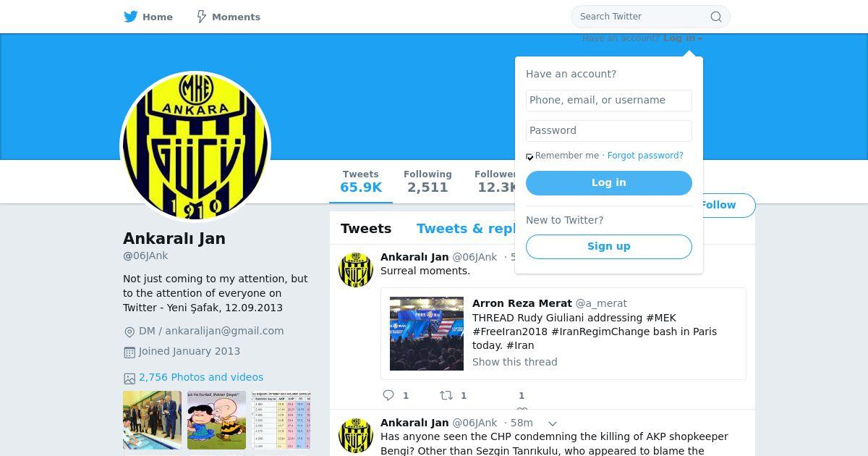868x456 pixels.
Task: Click reply icon on Surreal moments tweet
Action: 388,395
